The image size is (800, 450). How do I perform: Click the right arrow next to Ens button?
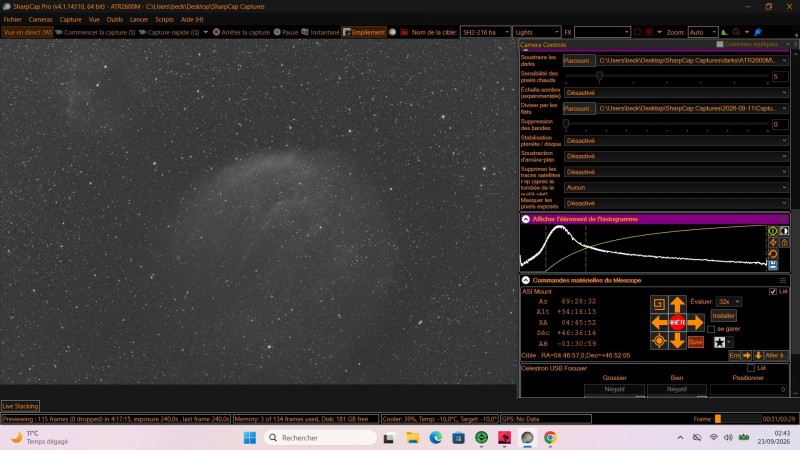(747, 355)
